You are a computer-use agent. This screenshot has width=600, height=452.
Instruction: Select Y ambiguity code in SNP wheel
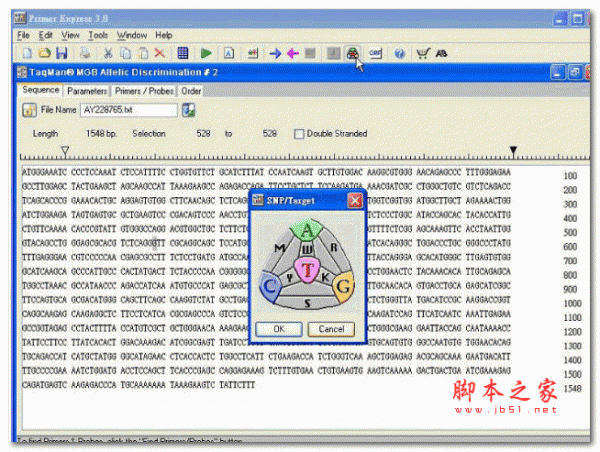coord(290,278)
